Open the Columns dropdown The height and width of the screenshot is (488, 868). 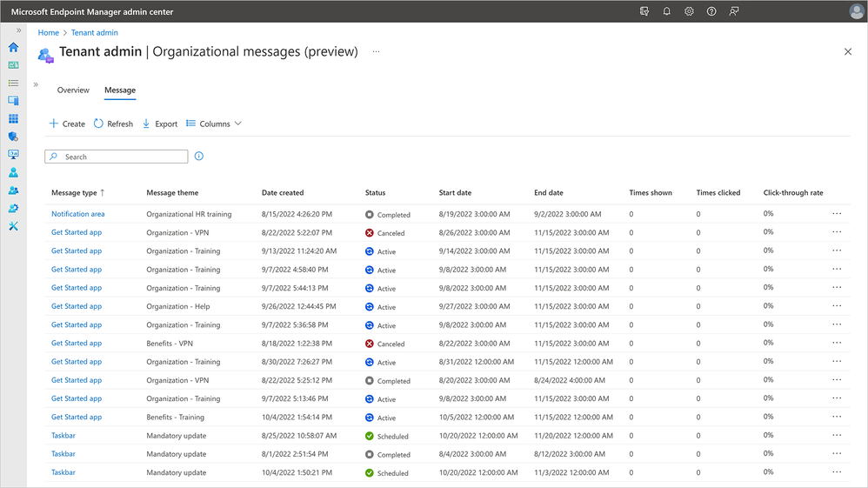pyautogui.click(x=214, y=124)
